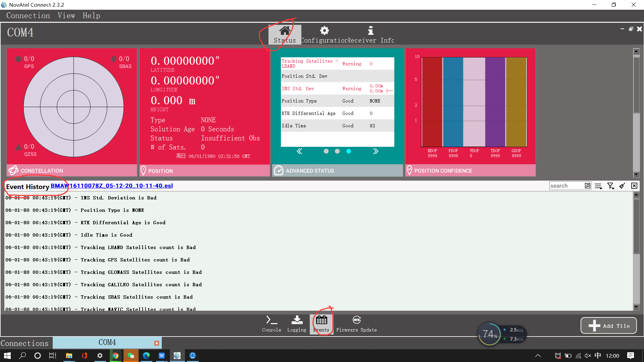Viewport: 644px width, 362px height.
Task: Advance Advanced Status with the right chevron
Action: [x=376, y=151]
